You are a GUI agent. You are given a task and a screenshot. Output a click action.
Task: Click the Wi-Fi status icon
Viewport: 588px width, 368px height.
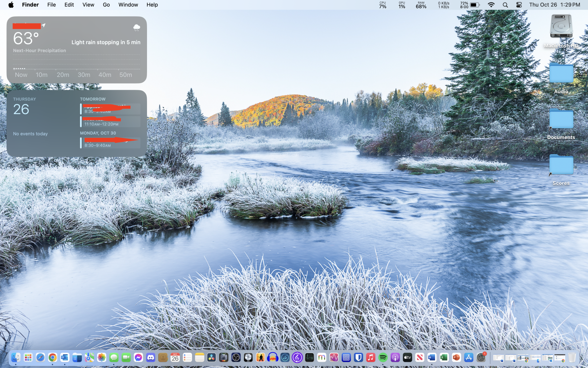tap(491, 5)
